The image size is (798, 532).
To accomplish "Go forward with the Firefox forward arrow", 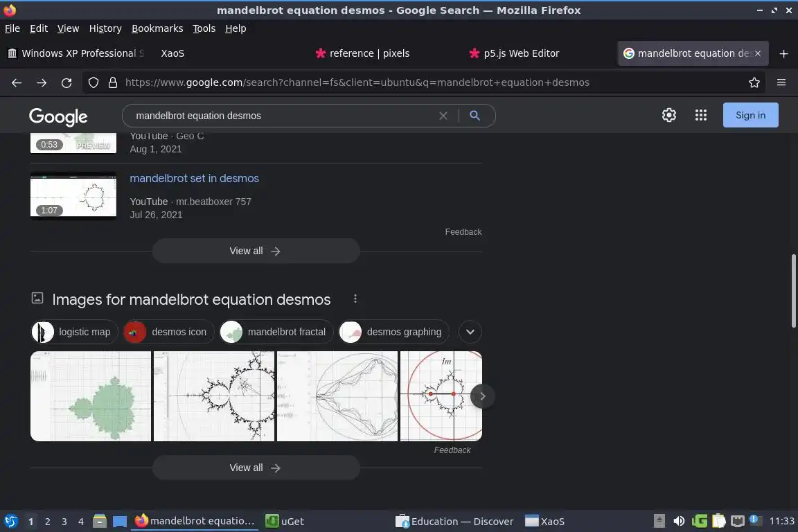I will coord(42,82).
